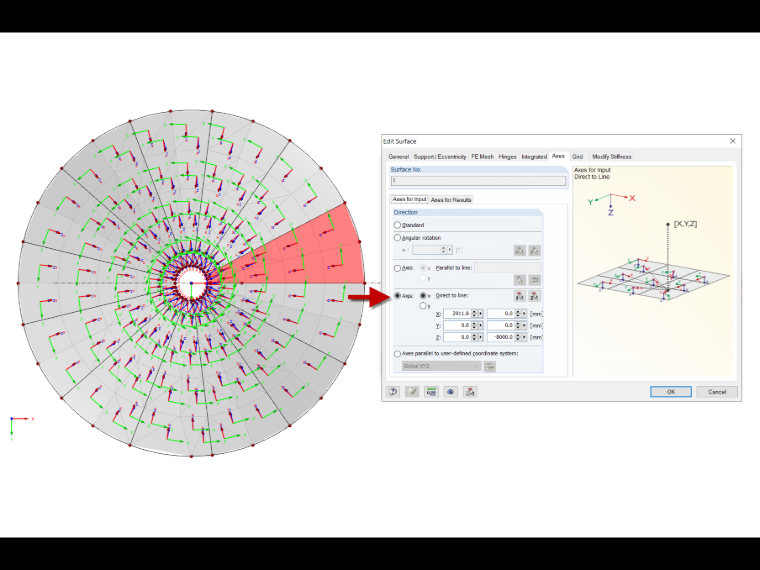The height and width of the screenshot is (570, 760).
Task: Select the Axis Direct to line radio button
Action: click(x=397, y=295)
